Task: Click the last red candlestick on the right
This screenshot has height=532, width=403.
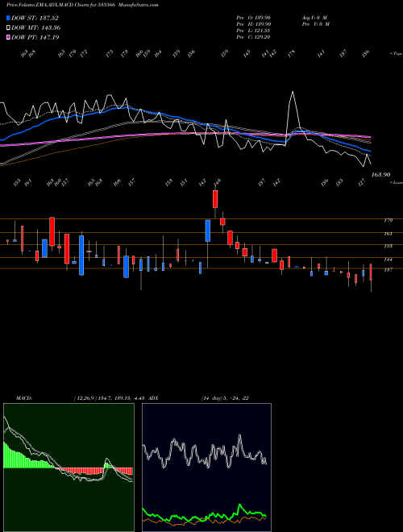Action: (x=371, y=272)
